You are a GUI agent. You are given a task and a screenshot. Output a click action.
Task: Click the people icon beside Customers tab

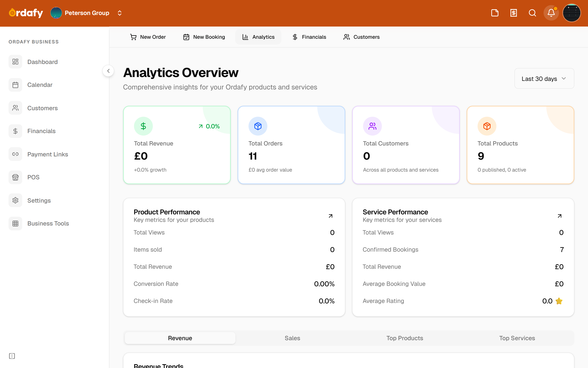[347, 37]
